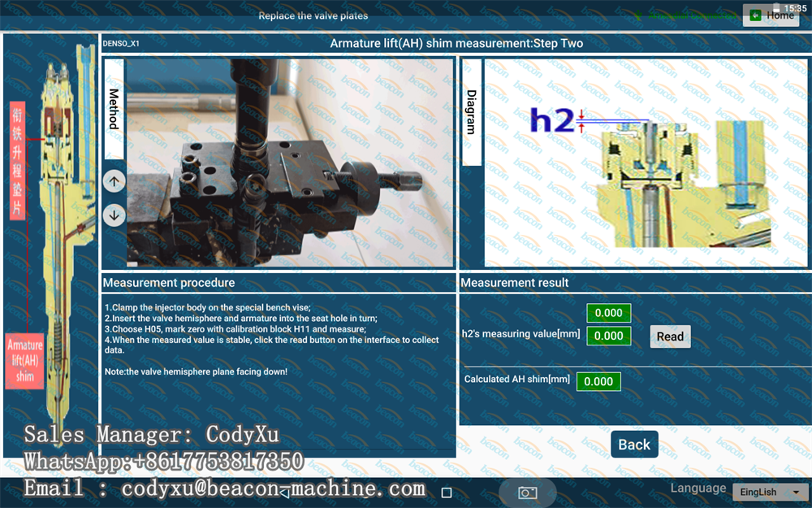Take a screenshot using the camera icon
The width and height of the screenshot is (812, 508).
[527, 493]
